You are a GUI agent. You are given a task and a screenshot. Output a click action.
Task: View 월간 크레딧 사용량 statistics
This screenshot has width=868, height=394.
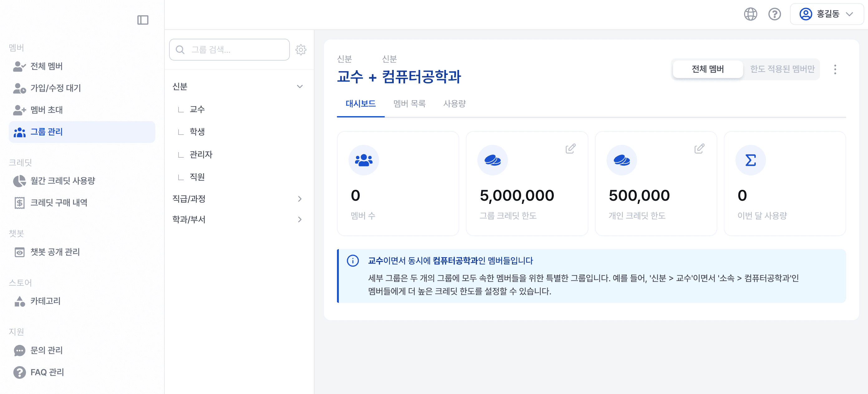[x=63, y=181]
